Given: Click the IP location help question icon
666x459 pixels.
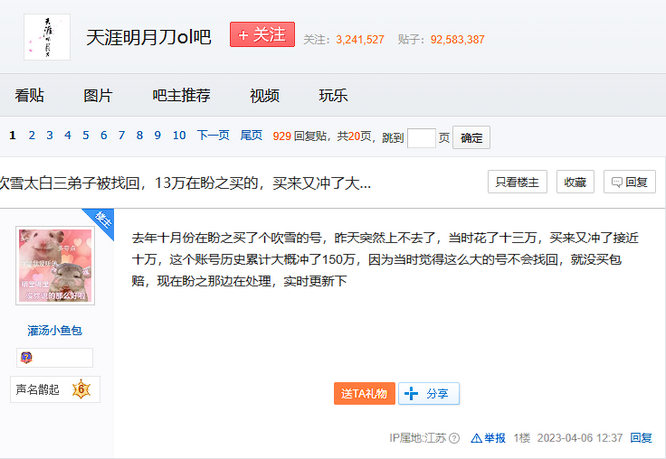Looking at the screenshot, I should tap(455, 438).
